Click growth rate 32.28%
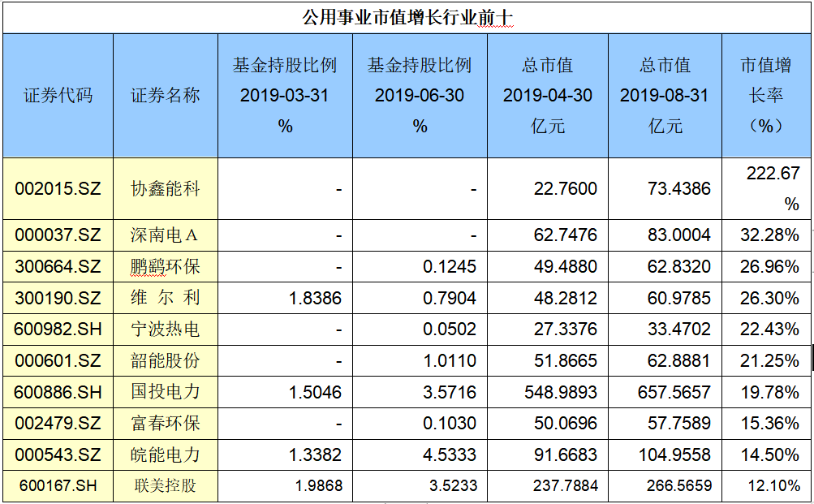This screenshot has width=814, height=504. pyautogui.click(x=769, y=235)
